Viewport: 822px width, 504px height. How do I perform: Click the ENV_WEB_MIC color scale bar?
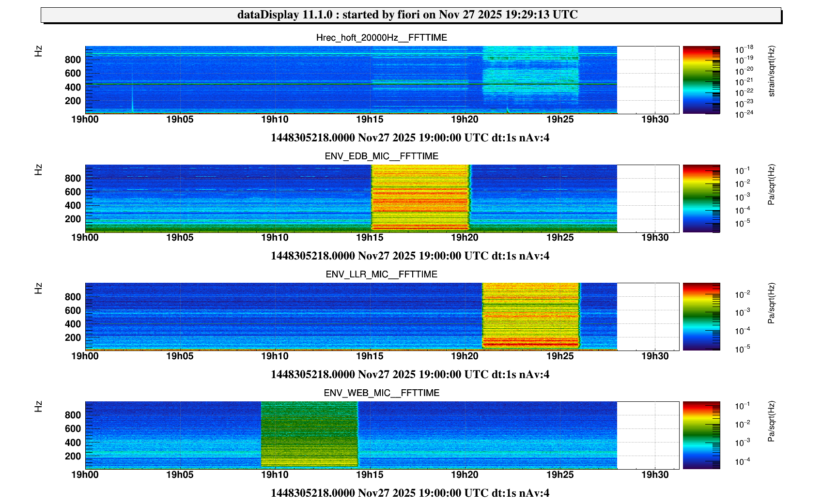701,435
